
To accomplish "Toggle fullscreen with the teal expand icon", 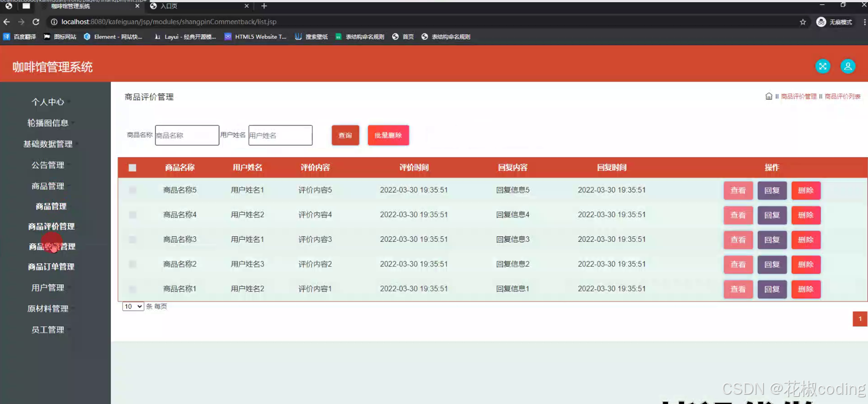I will click(822, 67).
